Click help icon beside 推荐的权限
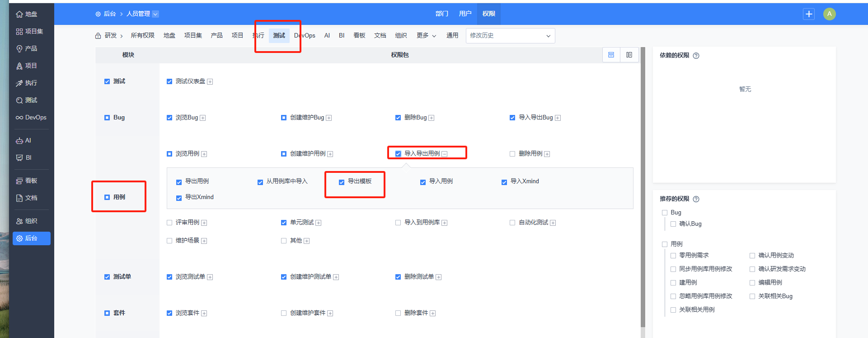This screenshot has height=338, width=868. tap(696, 199)
